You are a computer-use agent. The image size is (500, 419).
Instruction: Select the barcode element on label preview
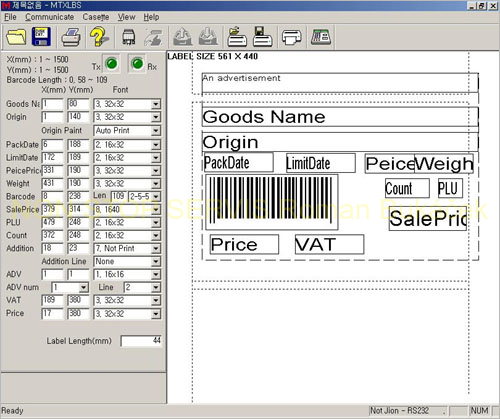click(272, 202)
